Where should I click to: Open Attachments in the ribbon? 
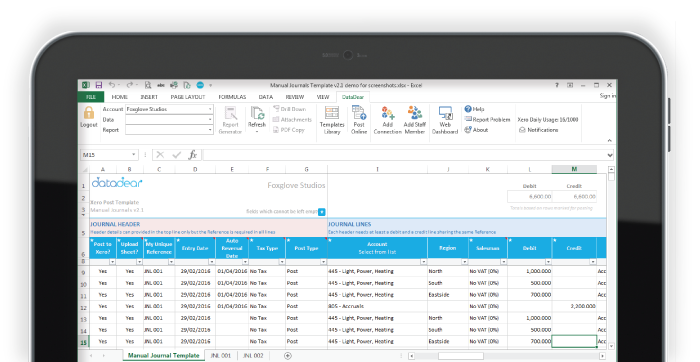tap(292, 120)
